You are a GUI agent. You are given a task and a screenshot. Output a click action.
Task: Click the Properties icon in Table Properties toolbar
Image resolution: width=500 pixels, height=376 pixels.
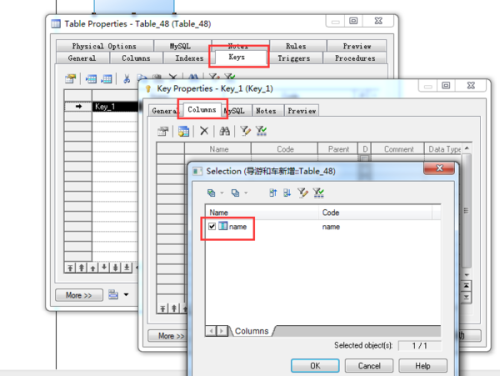point(70,79)
